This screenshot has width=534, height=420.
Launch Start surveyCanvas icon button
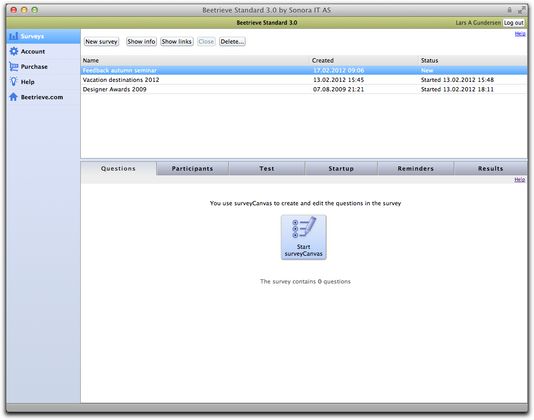(x=303, y=237)
